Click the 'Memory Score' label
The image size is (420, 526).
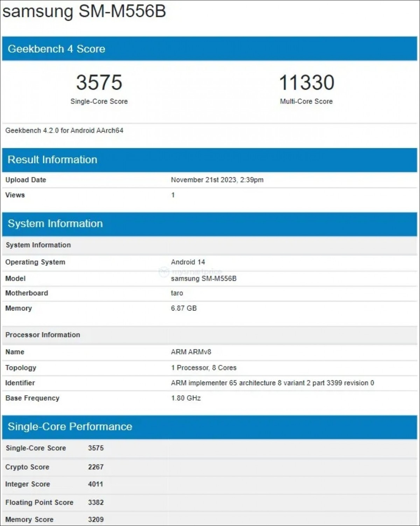click(29, 520)
